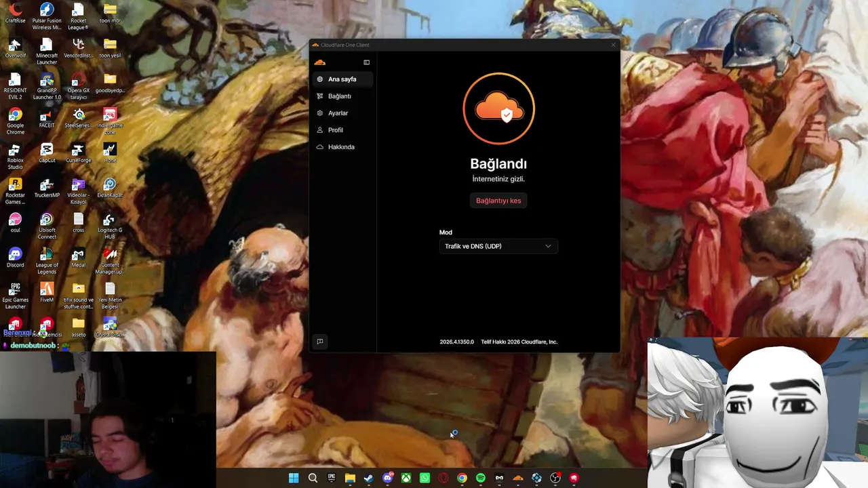Open the feedback icon in Cloudflare sidebar
Screen dimensions: 868x488
pyautogui.click(x=320, y=342)
